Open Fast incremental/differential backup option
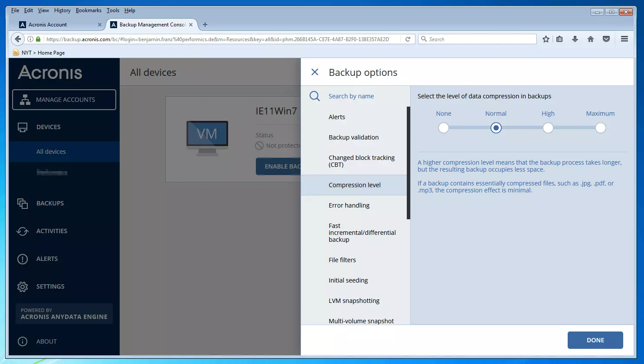This screenshot has width=644, height=364. tap(354, 233)
